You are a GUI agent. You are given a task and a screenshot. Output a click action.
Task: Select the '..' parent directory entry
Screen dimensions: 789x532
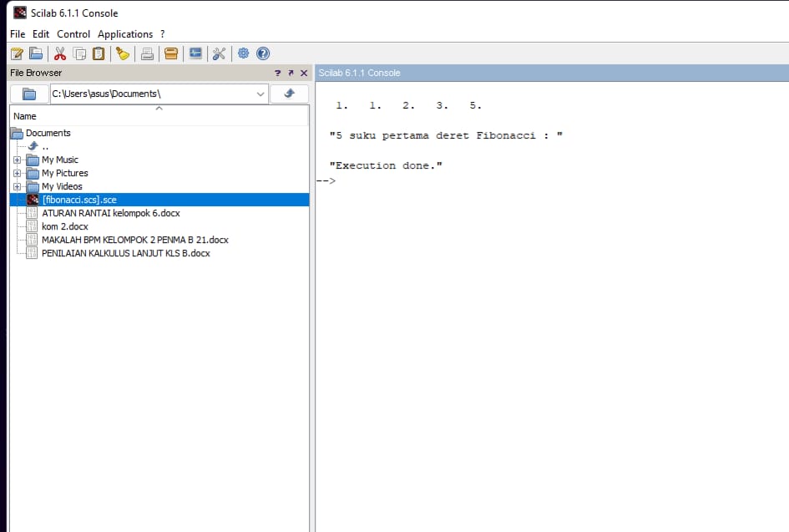coord(45,146)
